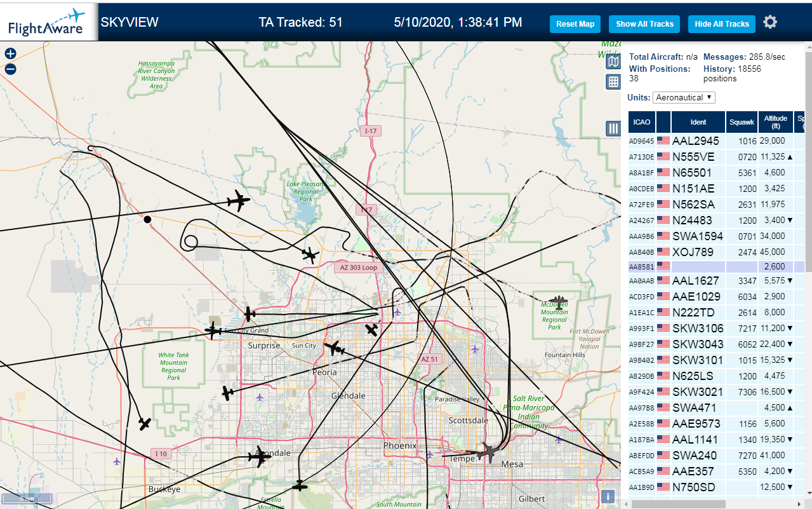812x509 pixels.
Task: Sort table by ICAO column
Action: pyautogui.click(x=641, y=122)
